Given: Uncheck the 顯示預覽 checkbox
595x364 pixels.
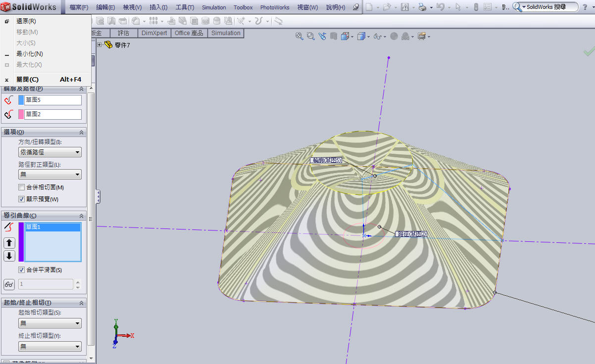Looking at the screenshot, I should coord(21,199).
